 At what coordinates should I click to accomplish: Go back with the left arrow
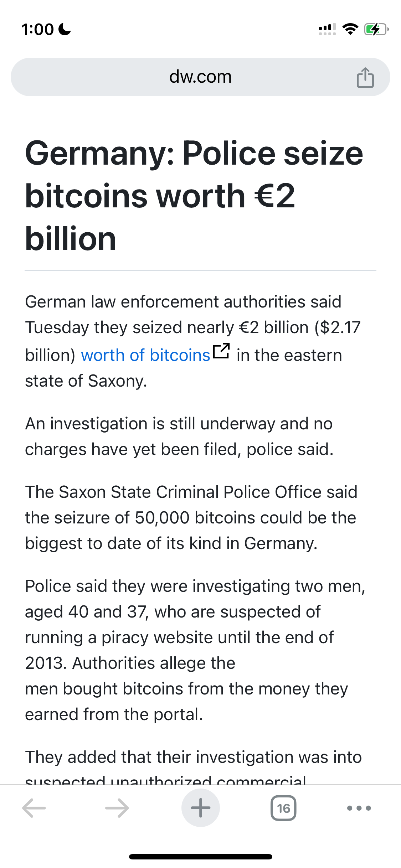pos(34,808)
